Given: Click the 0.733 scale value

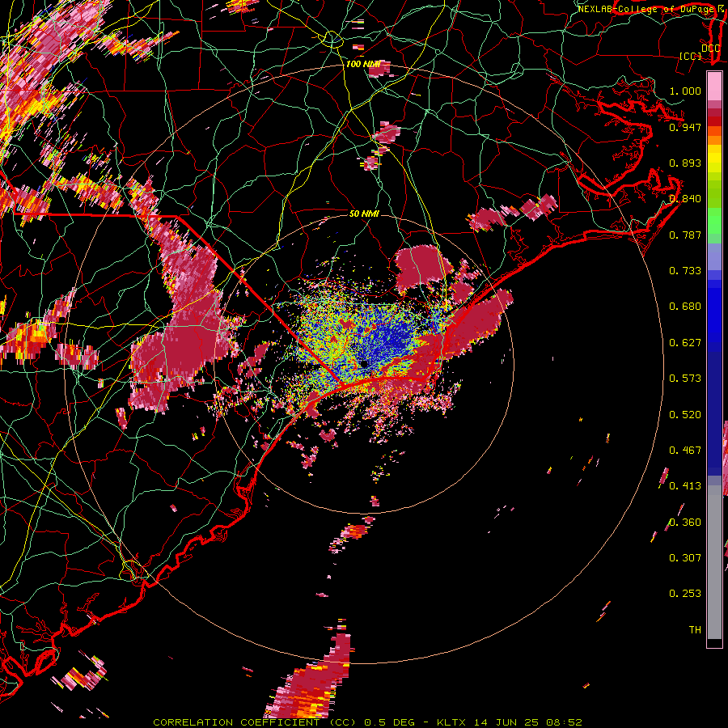Looking at the screenshot, I should coord(685,271).
